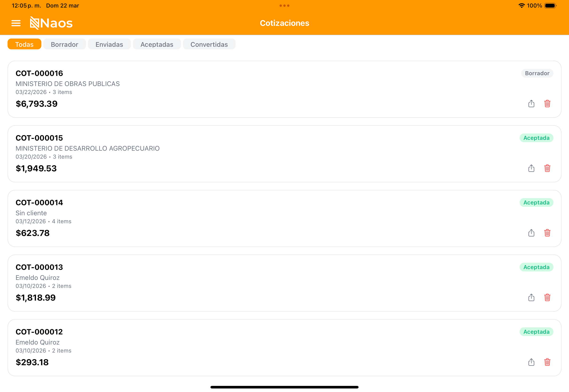Tap the battery status icon

click(550, 6)
